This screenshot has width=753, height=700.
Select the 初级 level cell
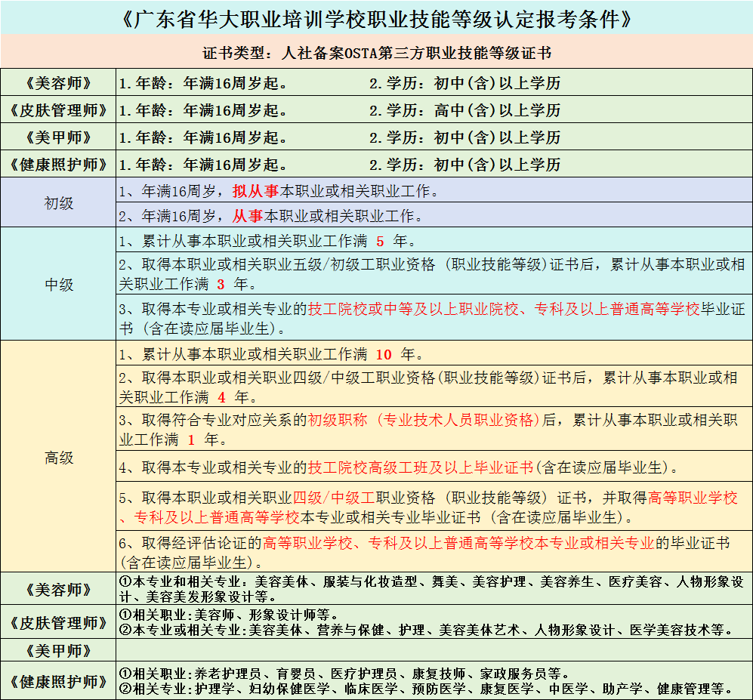[58, 203]
